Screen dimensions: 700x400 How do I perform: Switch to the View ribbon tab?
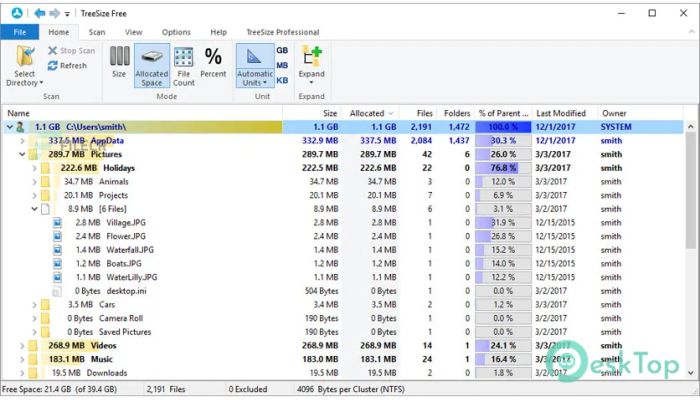(x=133, y=32)
